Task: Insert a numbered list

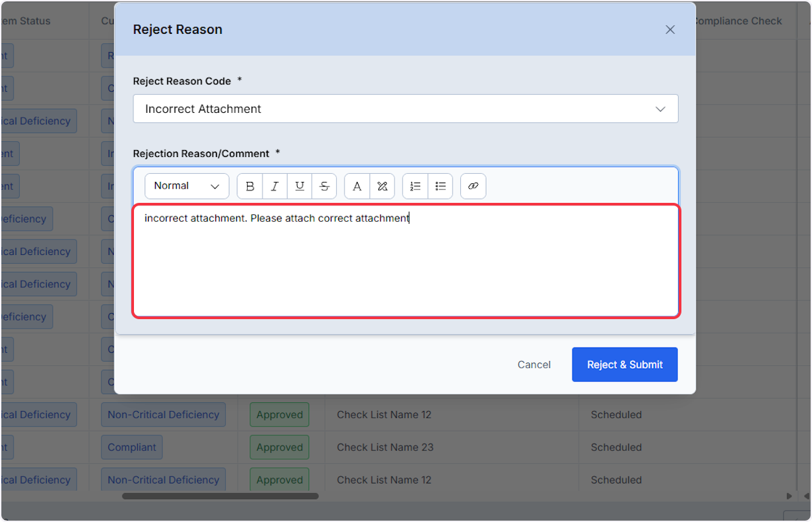Action: (415, 186)
